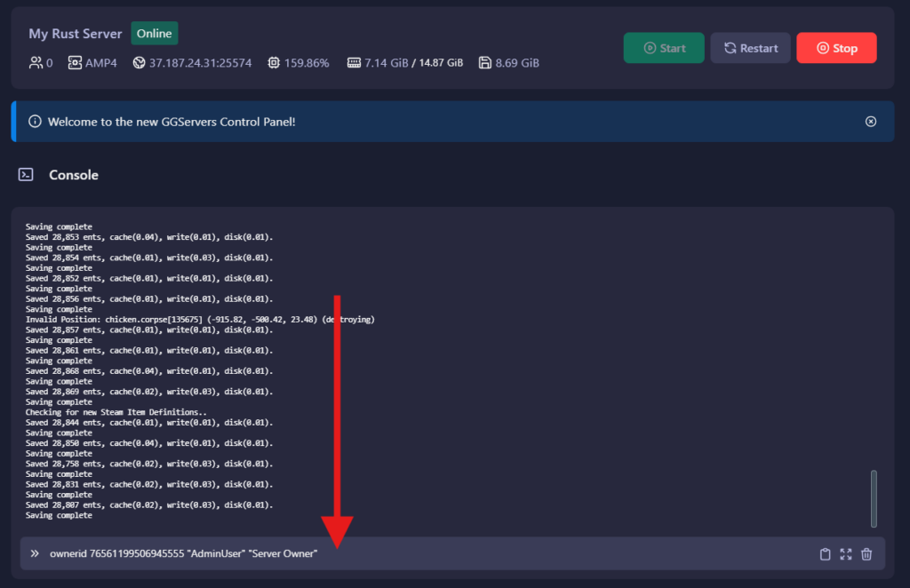910x588 pixels.
Task: Expand console to fullscreen
Action: (x=846, y=554)
